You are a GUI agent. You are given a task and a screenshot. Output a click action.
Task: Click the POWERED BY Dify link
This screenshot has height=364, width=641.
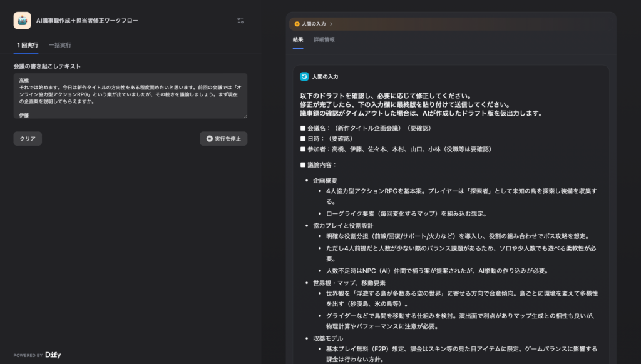37,355
